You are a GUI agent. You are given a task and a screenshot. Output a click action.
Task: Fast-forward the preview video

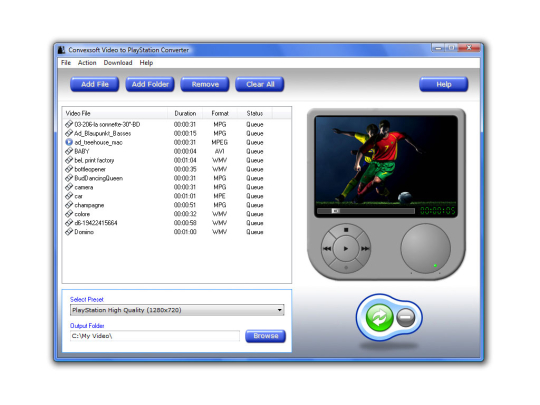point(365,248)
